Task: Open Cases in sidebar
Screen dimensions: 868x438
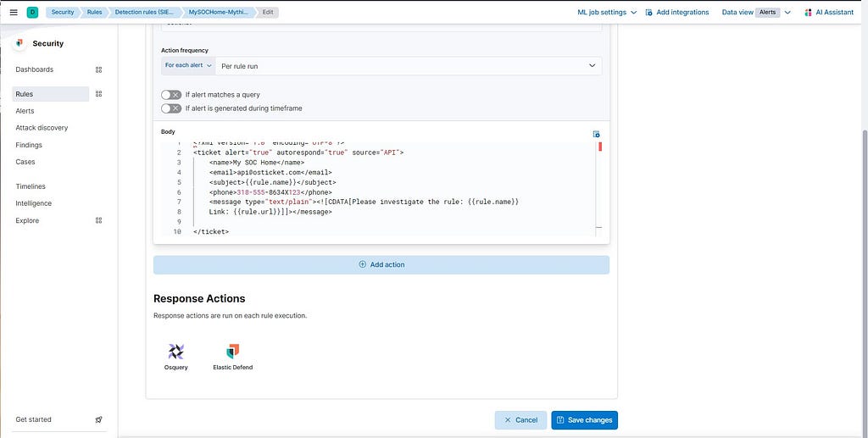Action: point(25,162)
